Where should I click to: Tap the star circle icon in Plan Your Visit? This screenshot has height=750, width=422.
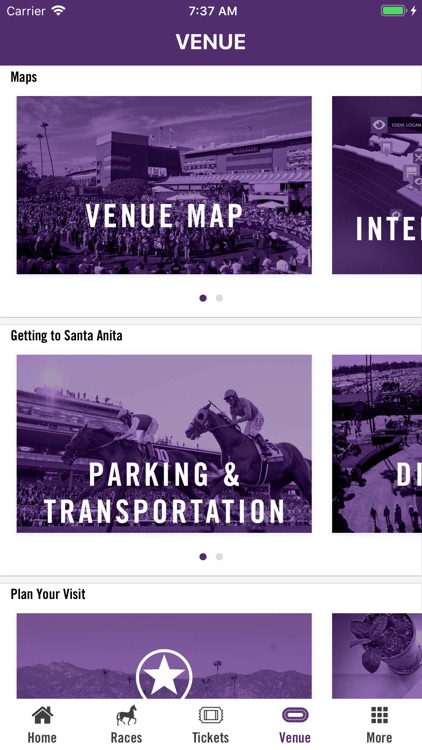click(x=164, y=673)
